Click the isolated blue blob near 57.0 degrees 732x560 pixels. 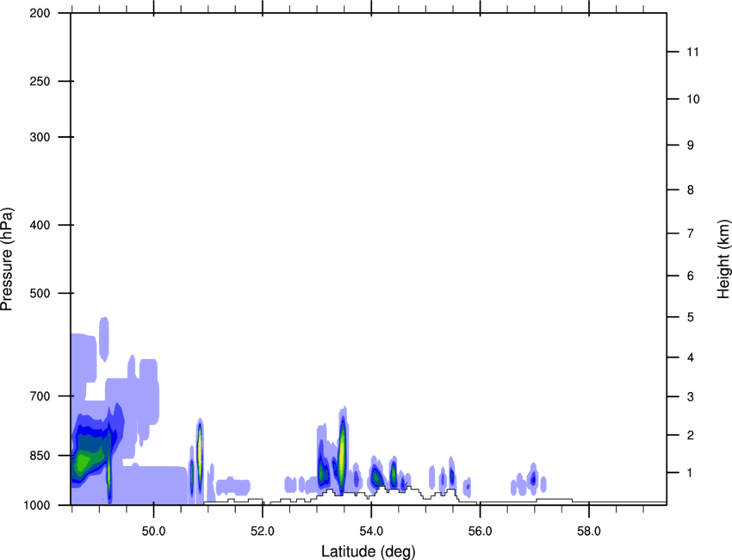pos(533,478)
